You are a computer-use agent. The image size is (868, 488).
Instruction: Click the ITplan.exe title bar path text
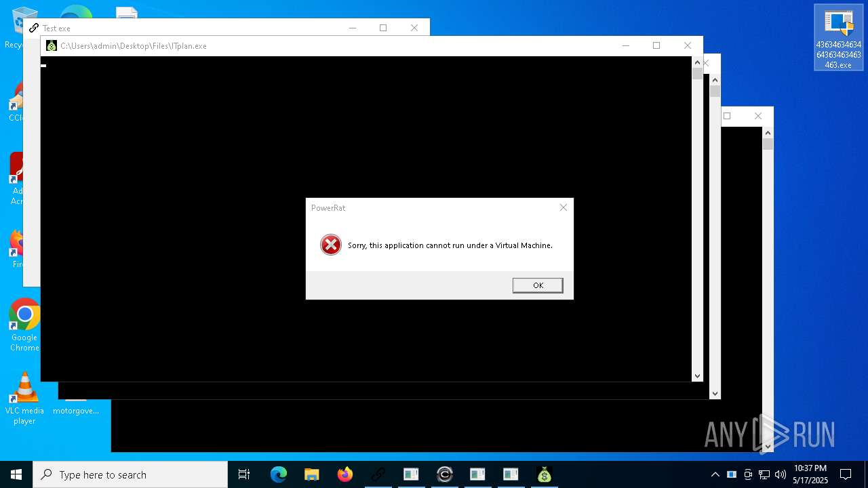click(x=134, y=46)
